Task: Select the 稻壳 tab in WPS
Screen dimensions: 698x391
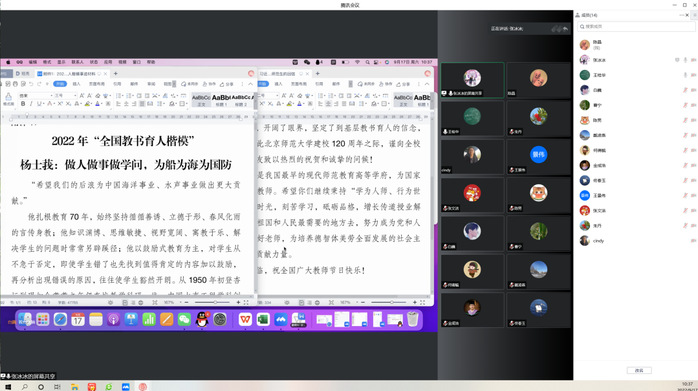Action: [x=23, y=73]
